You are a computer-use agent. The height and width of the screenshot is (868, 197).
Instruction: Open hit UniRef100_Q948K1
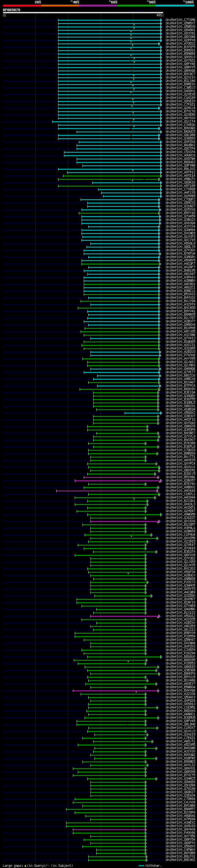(180, 30)
